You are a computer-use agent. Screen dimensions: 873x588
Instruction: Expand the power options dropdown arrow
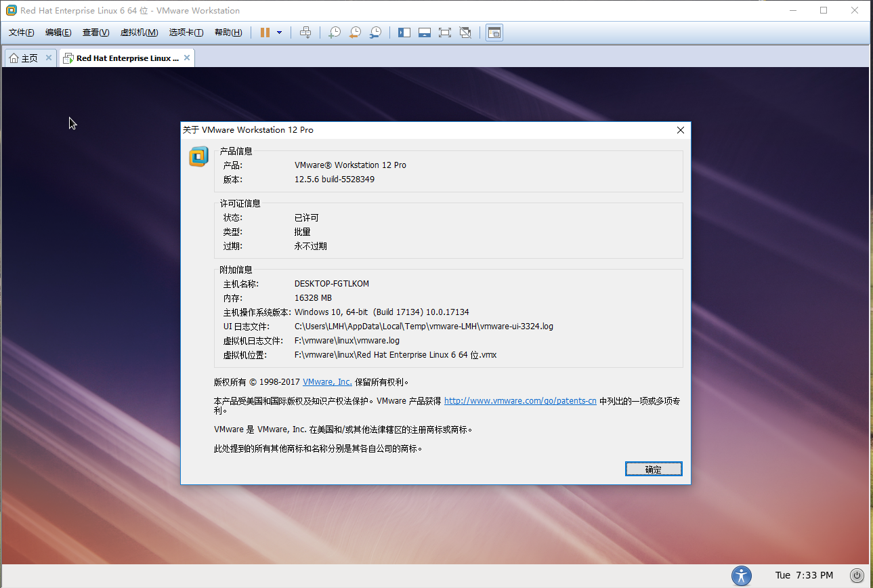279,33
